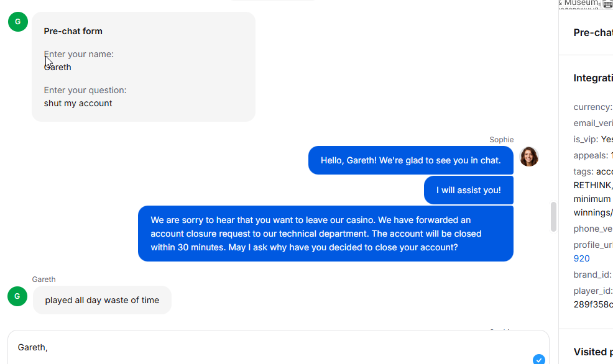Click the message input field containing 'Gareth,'
613x364 pixels.
click(279, 347)
